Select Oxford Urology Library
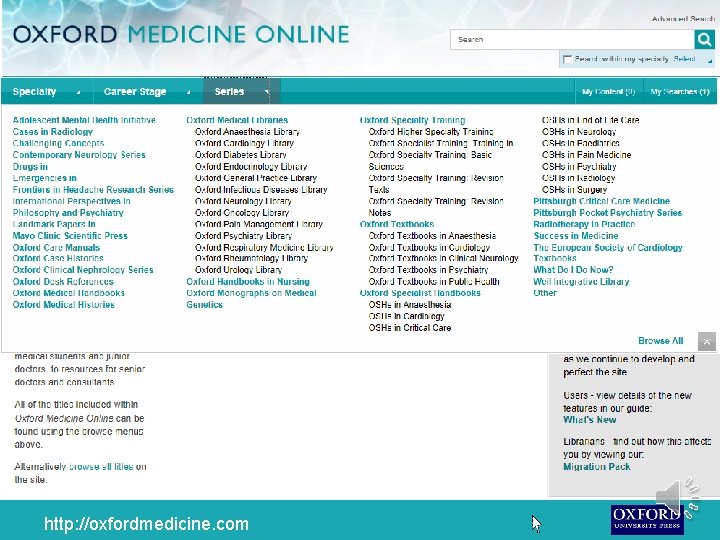Viewport: 720px width, 540px height. tap(238, 270)
